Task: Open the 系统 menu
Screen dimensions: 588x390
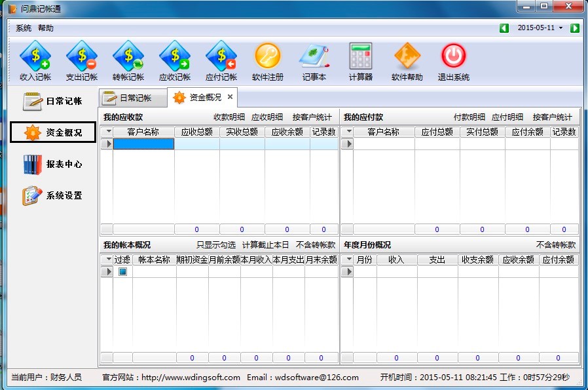Action: click(24, 28)
